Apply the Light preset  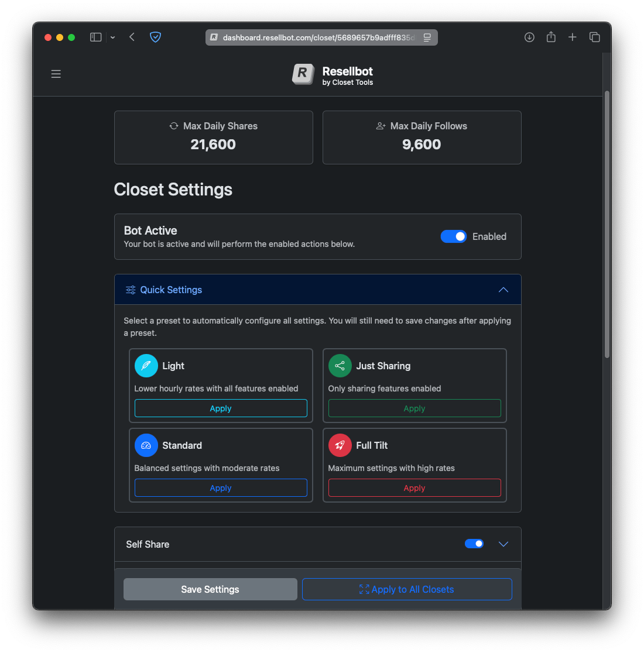[x=221, y=408]
